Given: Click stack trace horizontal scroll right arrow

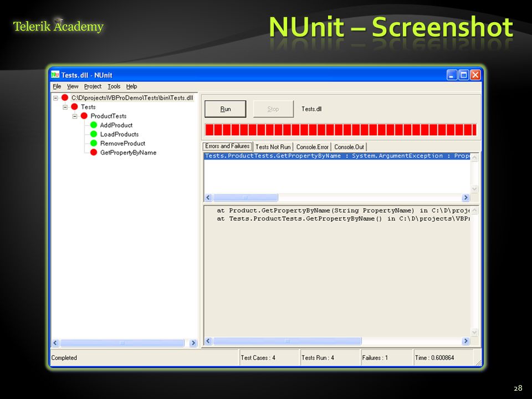Looking at the screenshot, I should coord(466,341).
